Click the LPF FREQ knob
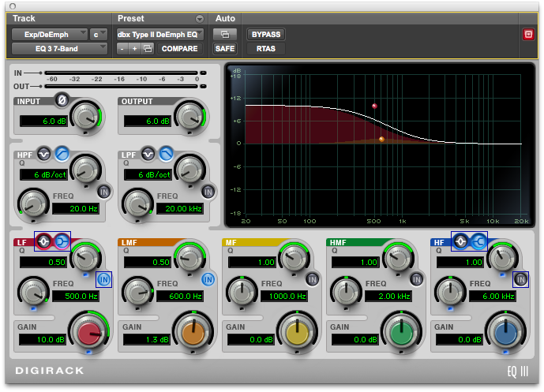This screenshot has width=544, height=392. pyautogui.click(x=137, y=204)
